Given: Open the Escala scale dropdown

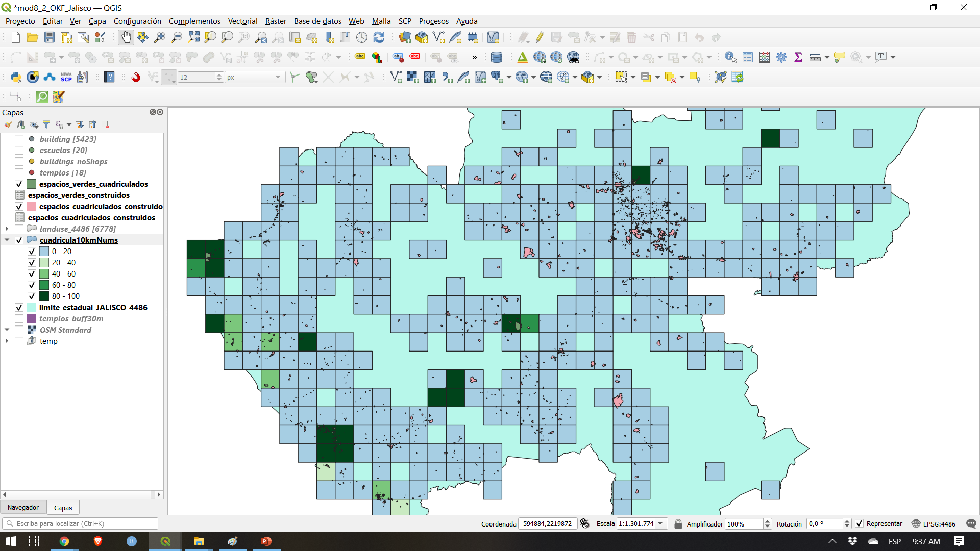Looking at the screenshot, I should [660, 524].
